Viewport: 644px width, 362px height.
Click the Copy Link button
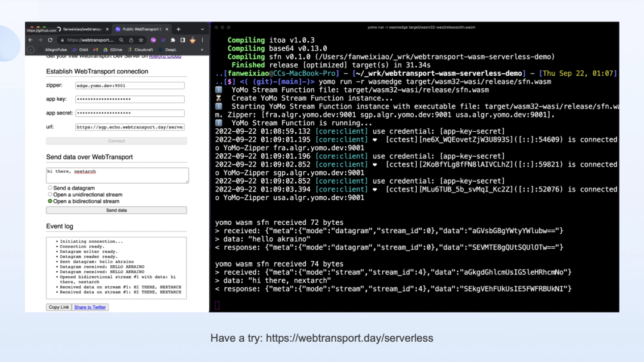tap(58, 307)
